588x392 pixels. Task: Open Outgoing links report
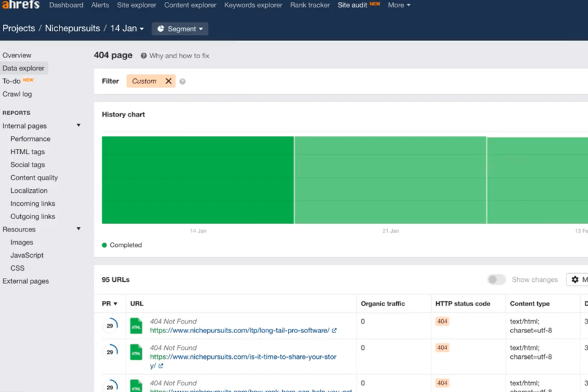[x=32, y=216]
